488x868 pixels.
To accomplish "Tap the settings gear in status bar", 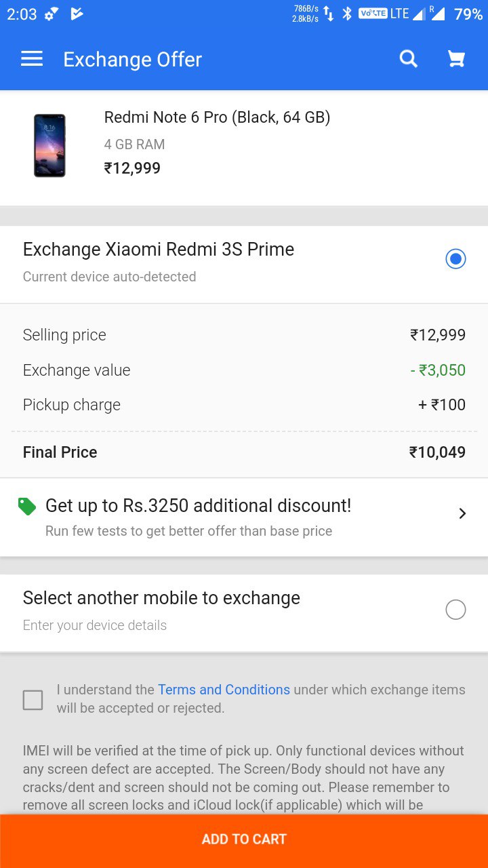I will click(51, 14).
